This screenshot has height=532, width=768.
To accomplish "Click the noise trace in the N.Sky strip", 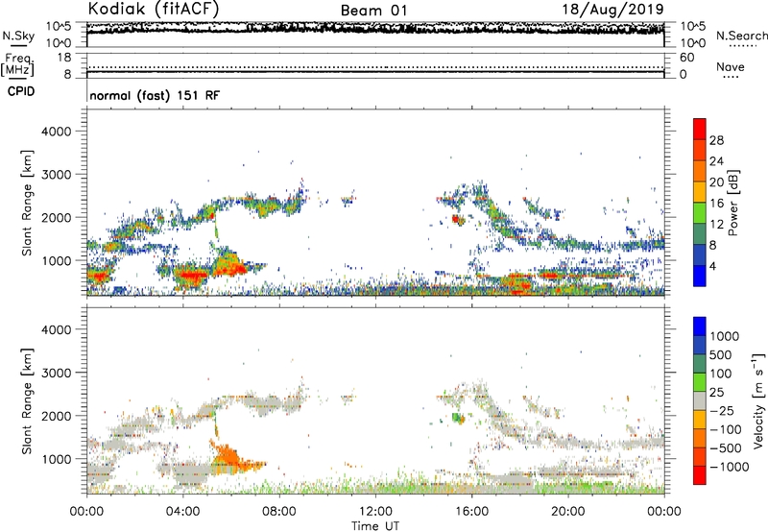I will click(375, 30).
